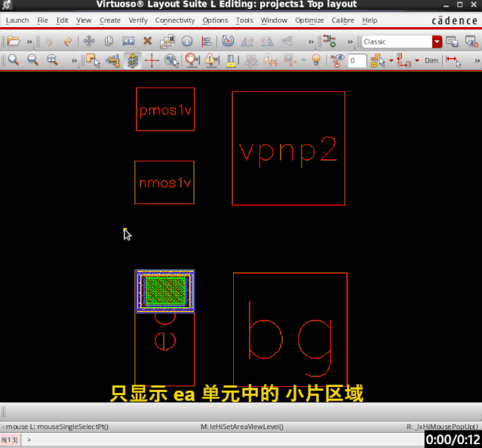The width and height of the screenshot is (482, 448).
Task: Click the Open file folder icon
Action: (x=13, y=41)
